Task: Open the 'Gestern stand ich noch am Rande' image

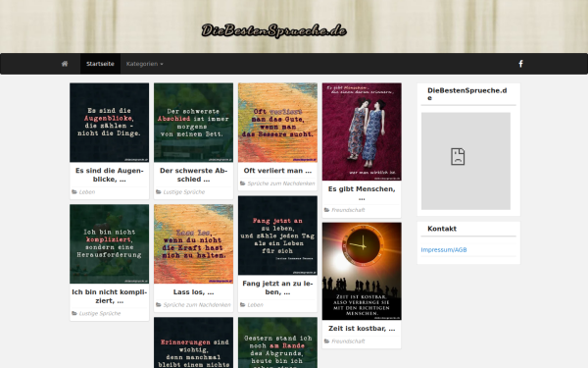Action: pos(277,342)
